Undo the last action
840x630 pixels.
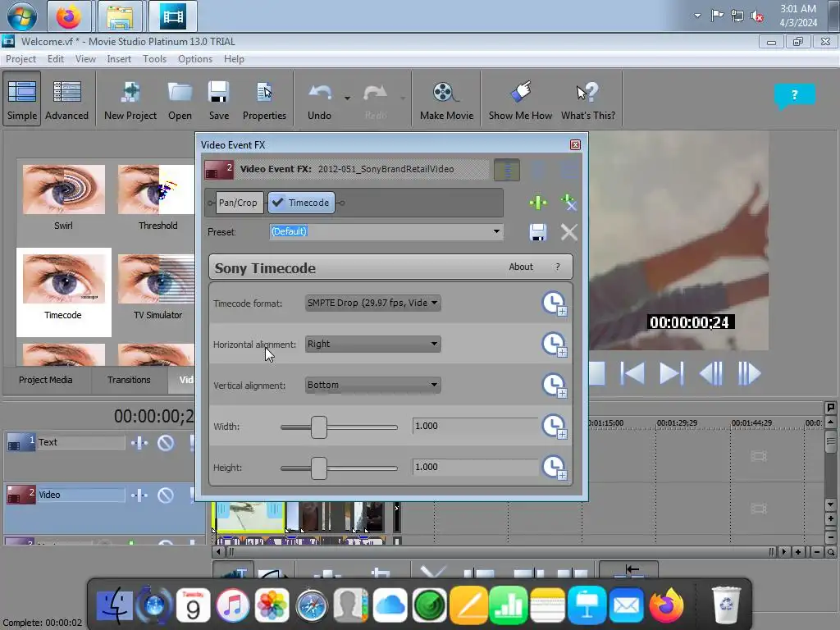point(319,99)
